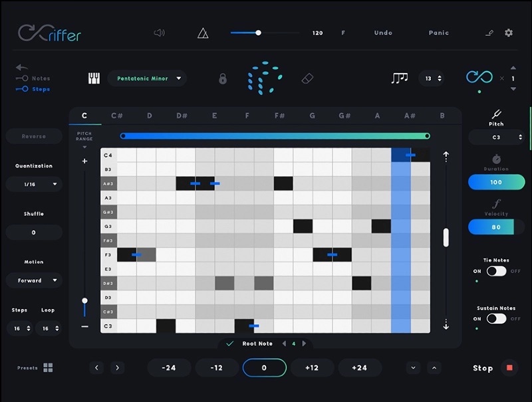Select the F# key tab
Viewport: 532px width, 402px height.
click(x=280, y=116)
